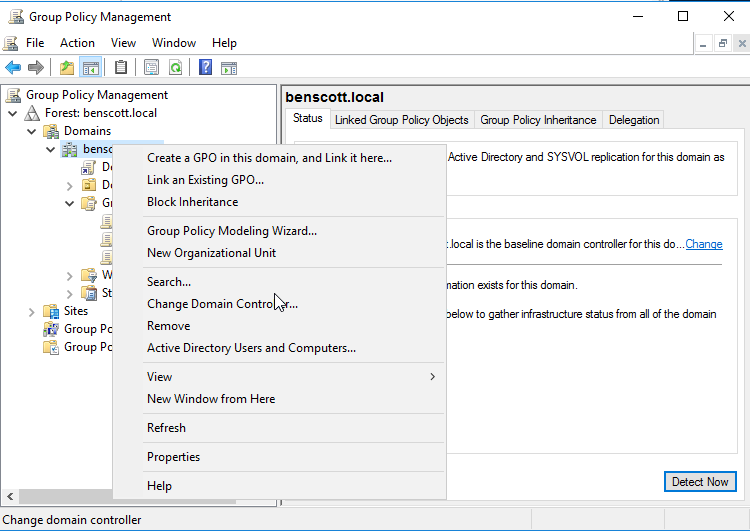Select the domain servers icon for highlighted bensc node

pyautogui.click(x=70, y=149)
